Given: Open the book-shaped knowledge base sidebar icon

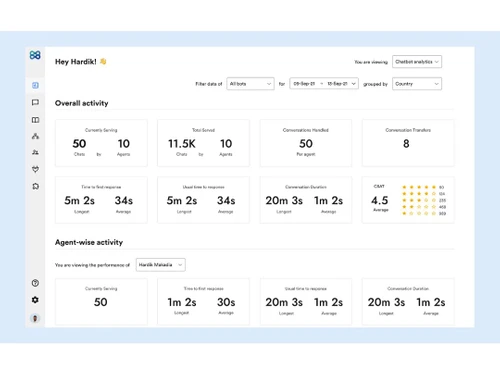Looking at the screenshot, I should (35, 120).
